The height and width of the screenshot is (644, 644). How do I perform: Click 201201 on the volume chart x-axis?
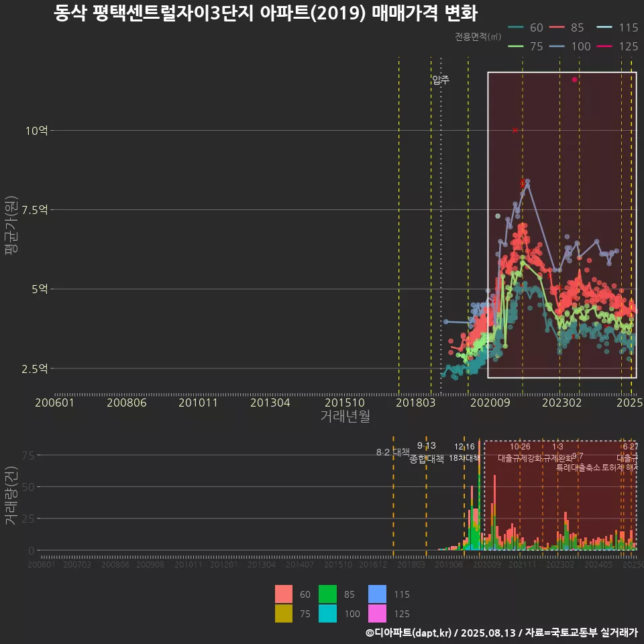point(224,565)
